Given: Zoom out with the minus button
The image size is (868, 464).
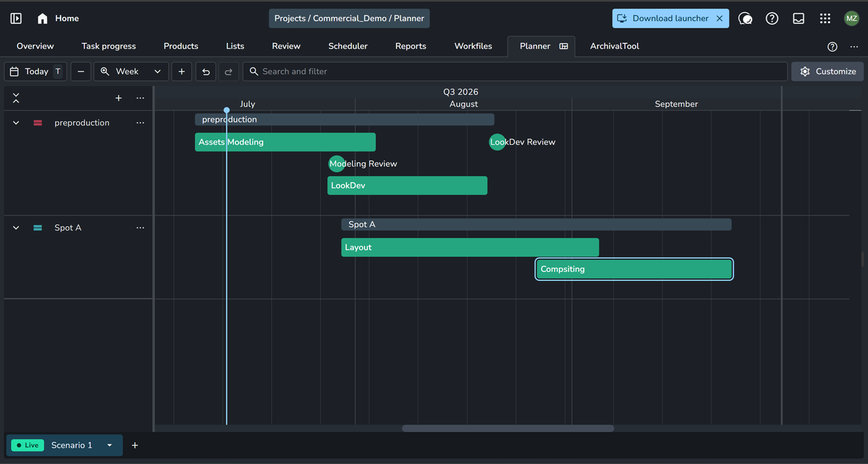Looking at the screenshot, I should [x=80, y=71].
